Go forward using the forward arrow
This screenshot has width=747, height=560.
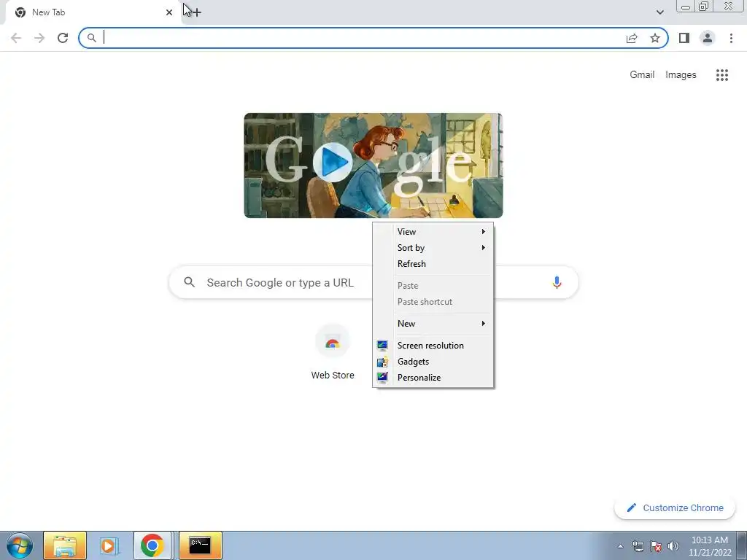tap(39, 38)
